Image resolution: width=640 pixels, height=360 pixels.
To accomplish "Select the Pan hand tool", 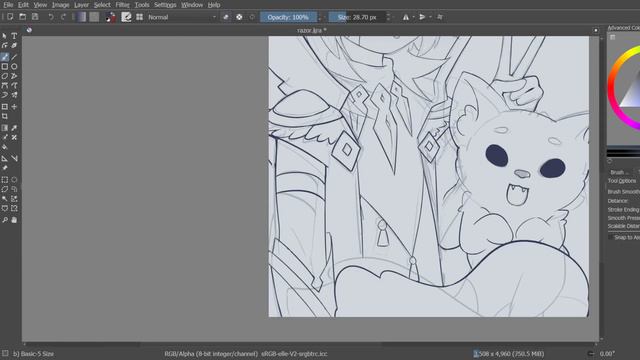I will (x=14, y=220).
